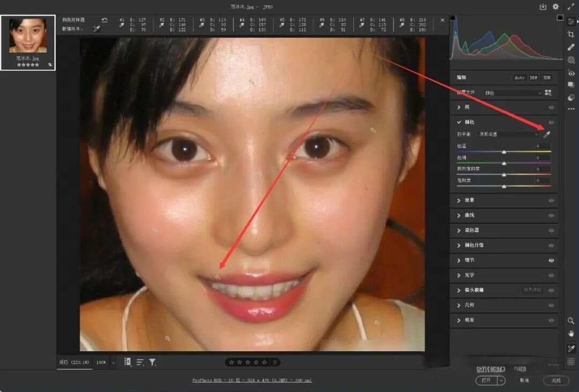
Task: Select the Edit panel sliders icon
Action: (571, 22)
